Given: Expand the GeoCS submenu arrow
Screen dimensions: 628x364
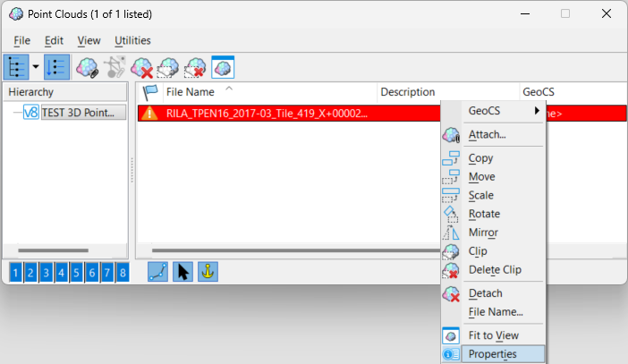Looking at the screenshot, I should (x=537, y=111).
